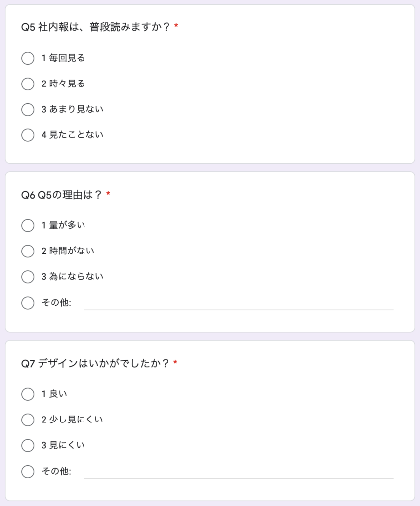Select 1 量が多い for Q6
The height and width of the screenshot is (506, 420).
click(x=28, y=225)
